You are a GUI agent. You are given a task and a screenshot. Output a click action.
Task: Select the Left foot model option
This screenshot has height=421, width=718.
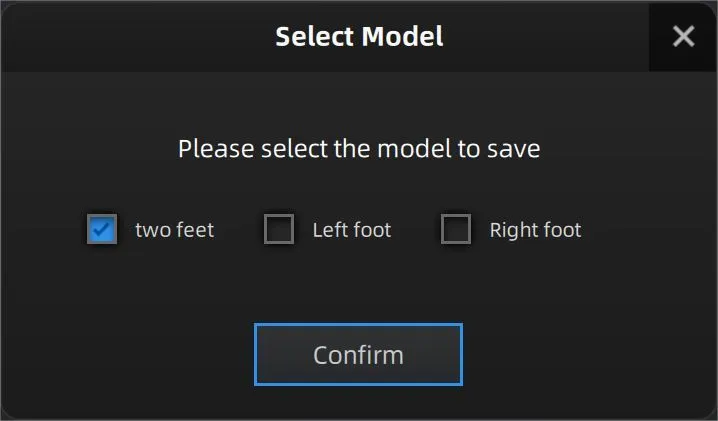point(279,230)
